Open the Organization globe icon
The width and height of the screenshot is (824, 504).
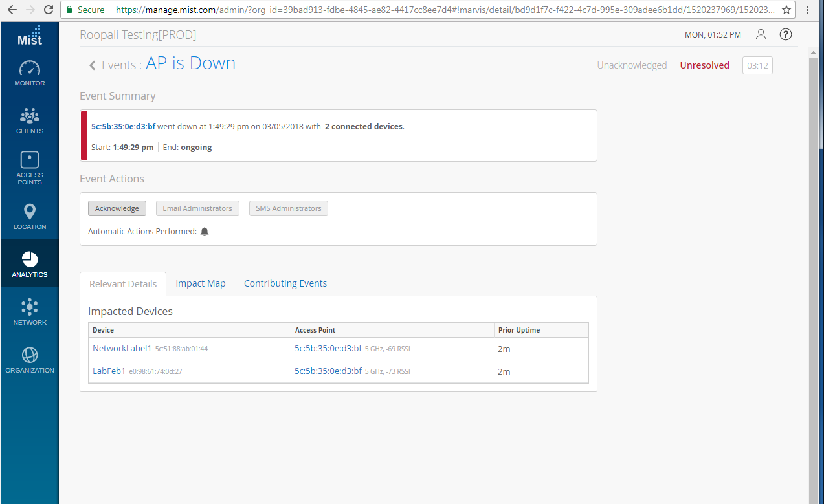coord(30,360)
